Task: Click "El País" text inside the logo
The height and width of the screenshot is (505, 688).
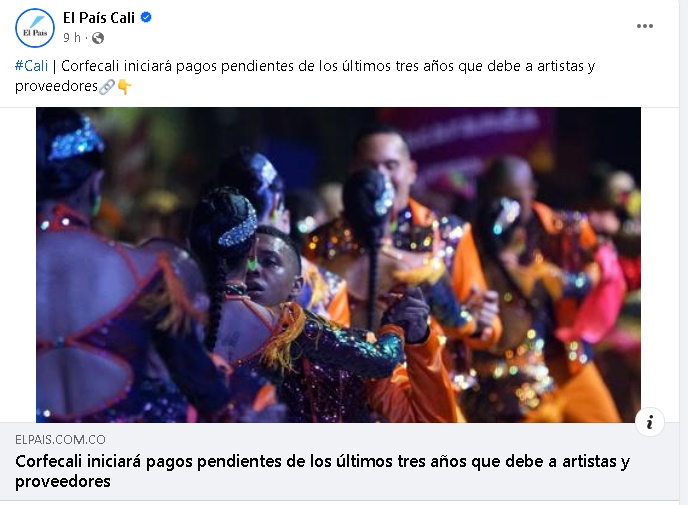Action: coord(35,33)
